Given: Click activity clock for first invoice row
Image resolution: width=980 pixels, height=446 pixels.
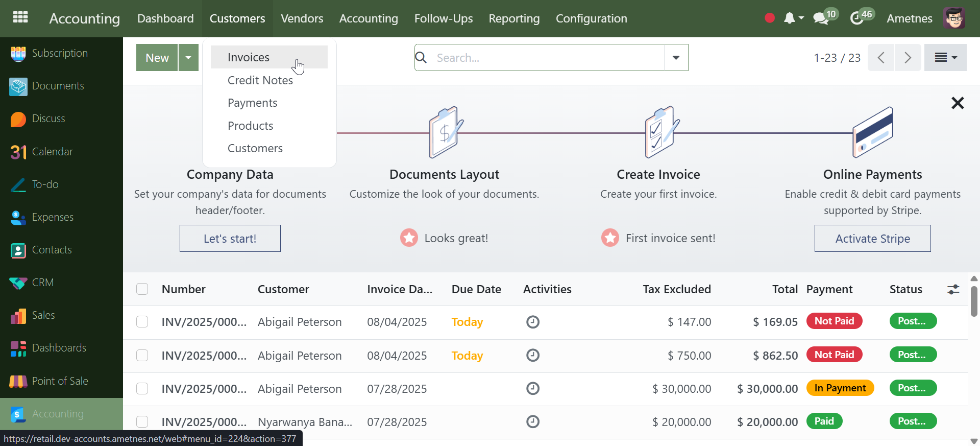Looking at the screenshot, I should coord(532,322).
